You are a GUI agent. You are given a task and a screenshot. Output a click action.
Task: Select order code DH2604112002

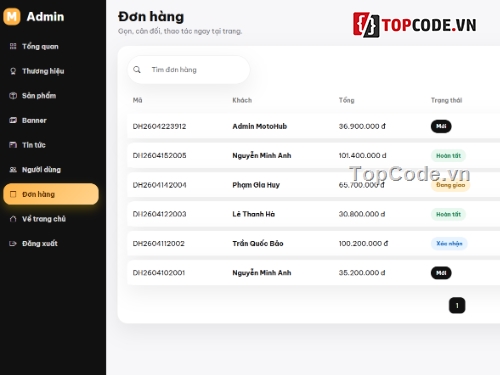[159, 244]
